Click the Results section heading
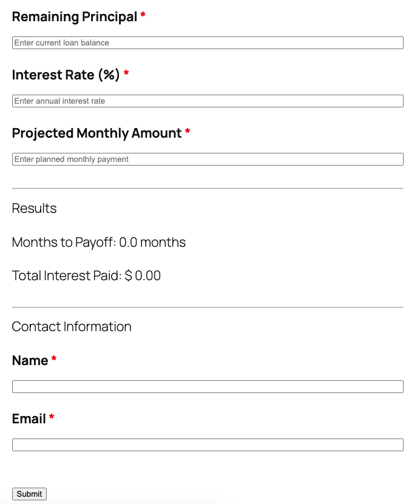 point(33,209)
